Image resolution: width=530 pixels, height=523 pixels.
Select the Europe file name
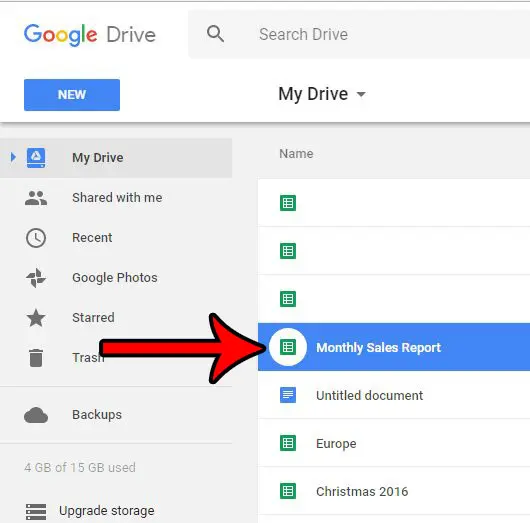pyautogui.click(x=336, y=444)
